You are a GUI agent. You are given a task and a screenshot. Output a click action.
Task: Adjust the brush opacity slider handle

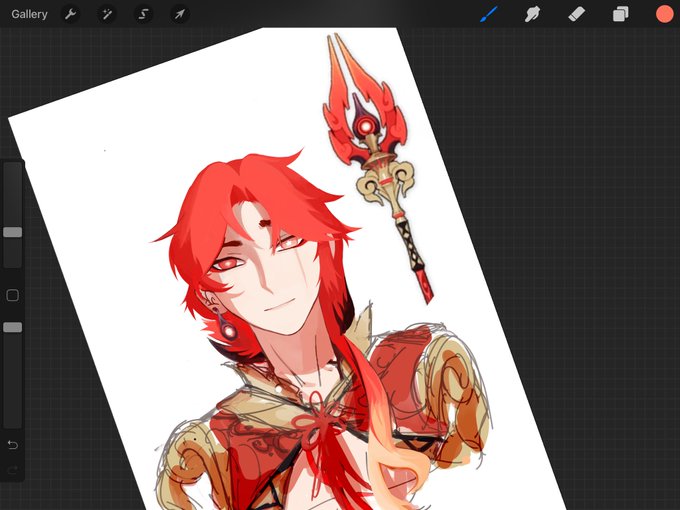[x=13, y=327]
